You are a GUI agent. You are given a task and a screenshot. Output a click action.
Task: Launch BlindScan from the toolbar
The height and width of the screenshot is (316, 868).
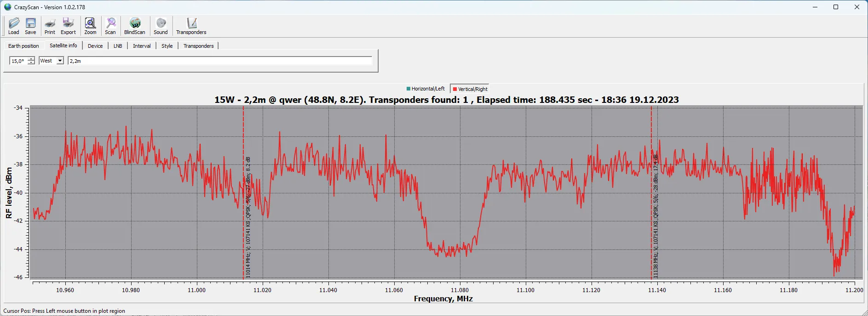134,26
